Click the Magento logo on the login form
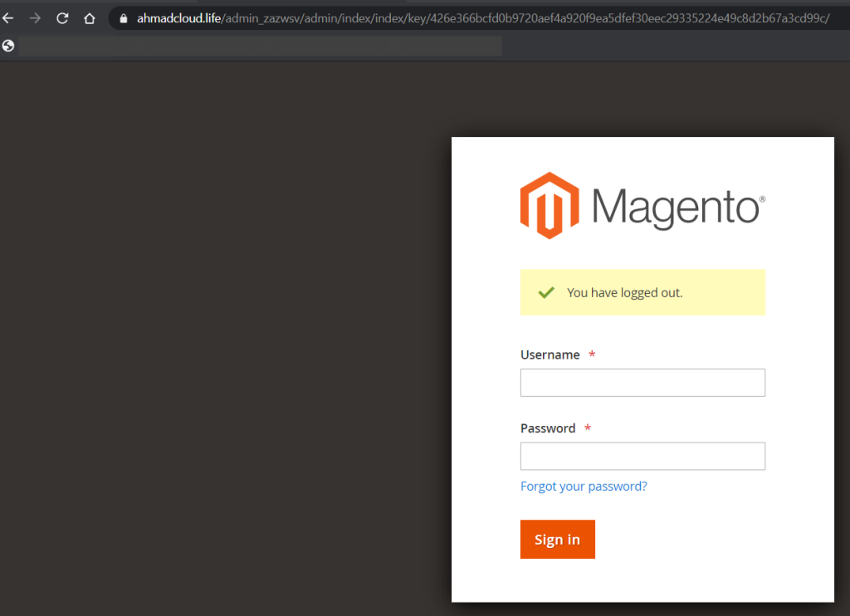Screen dimensions: 850x616 point(642,205)
